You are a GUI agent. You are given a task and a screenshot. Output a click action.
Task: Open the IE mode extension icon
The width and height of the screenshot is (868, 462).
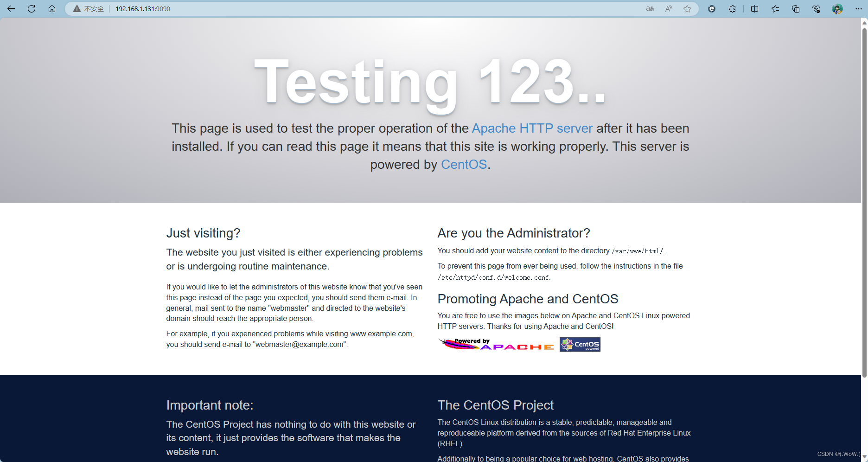[x=712, y=9]
